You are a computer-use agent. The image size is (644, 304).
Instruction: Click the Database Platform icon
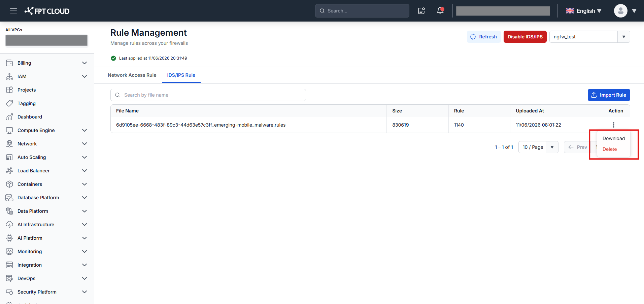point(9,198)
